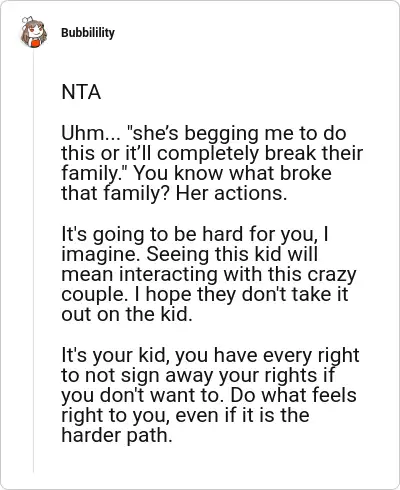Open Bubbilility's avatar icon

[33, 32]
